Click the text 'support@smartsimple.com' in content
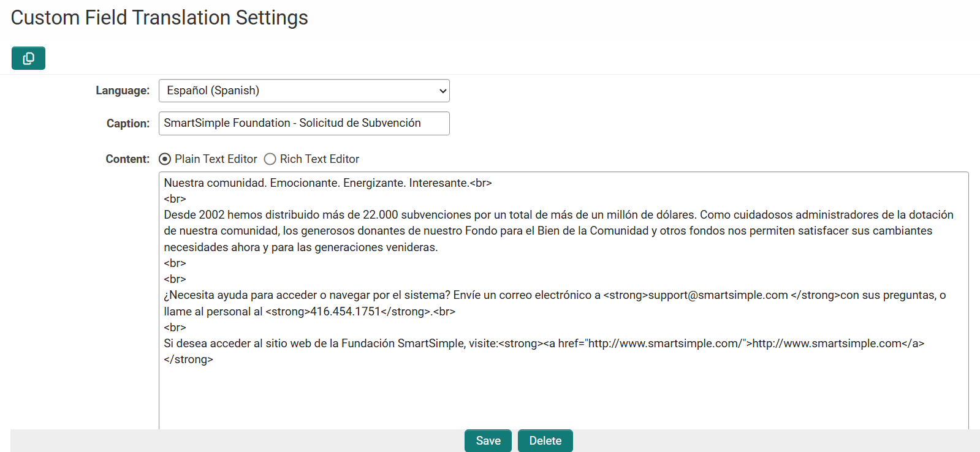This screenshot has height=452, width=980. click(718, 295)
